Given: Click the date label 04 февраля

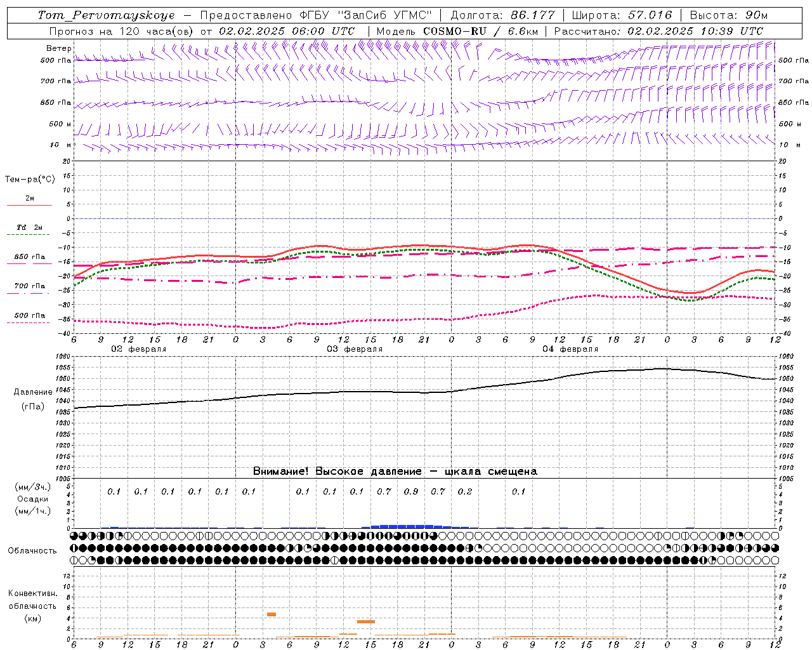Looking at the screenshot, I should tap(570, 349).
